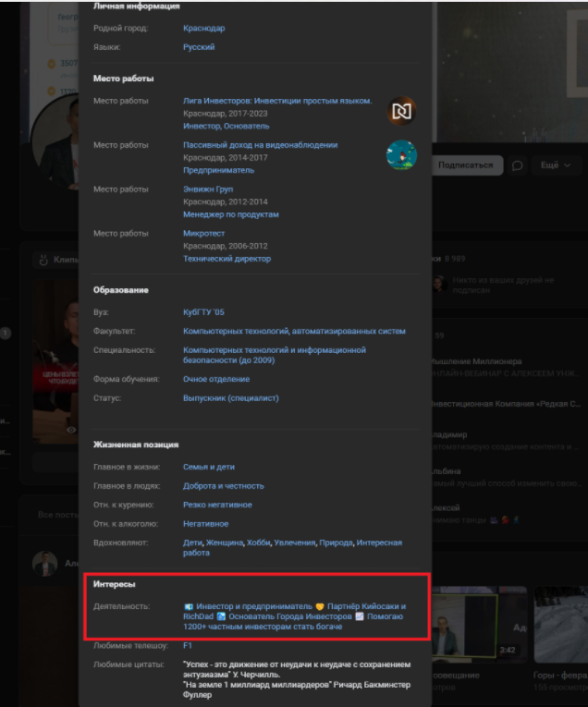The width and height of the screenshot is (588, 707).
Task: Click the Негативное alcohol attitude link
Action: point(205,523)
